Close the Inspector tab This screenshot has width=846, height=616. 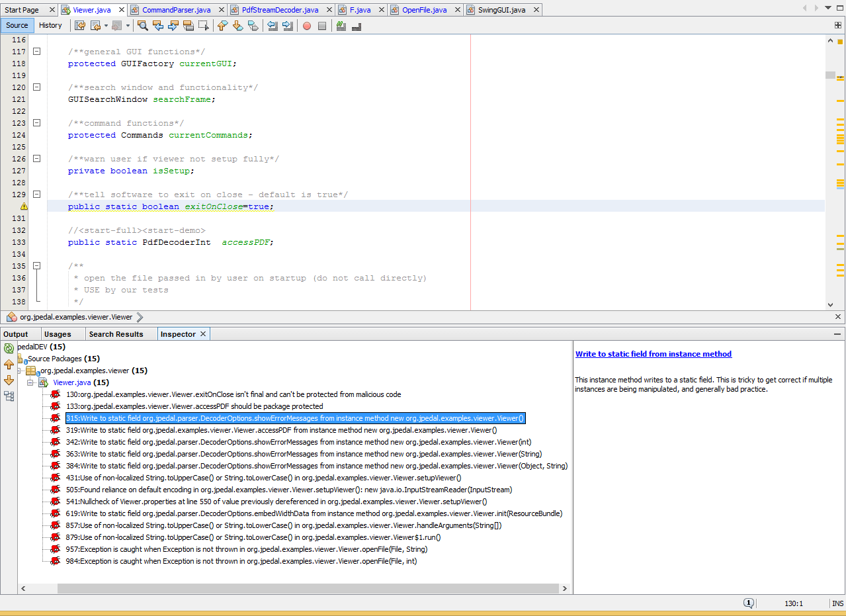[x=203, y=334]
